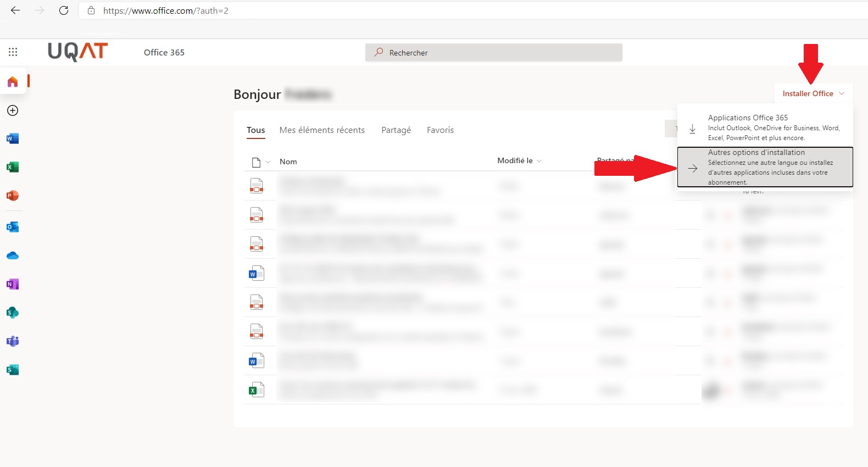Switch to the Favoris tab
The height and width of the screenshot is (467, 868).
click(441, 130)
